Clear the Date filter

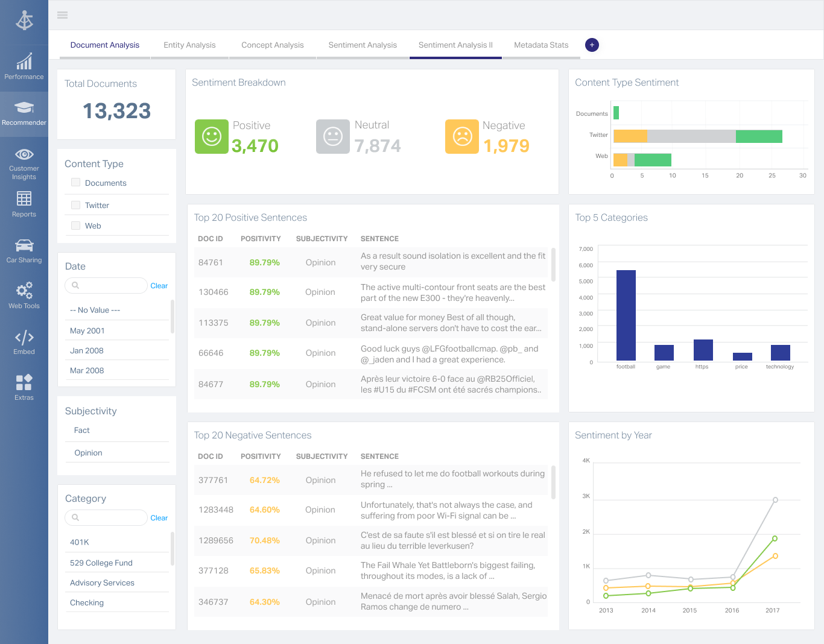click(159, 285)
